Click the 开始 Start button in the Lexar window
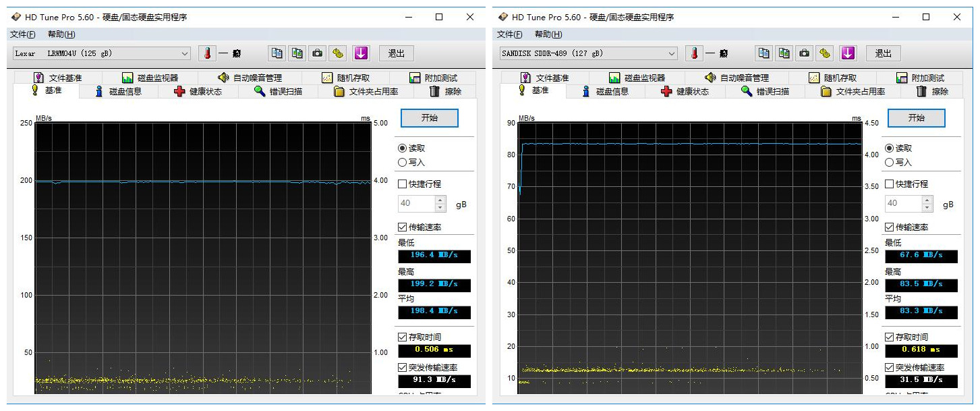This screenshot has width=980, height=411. click(x=430, y=117)
